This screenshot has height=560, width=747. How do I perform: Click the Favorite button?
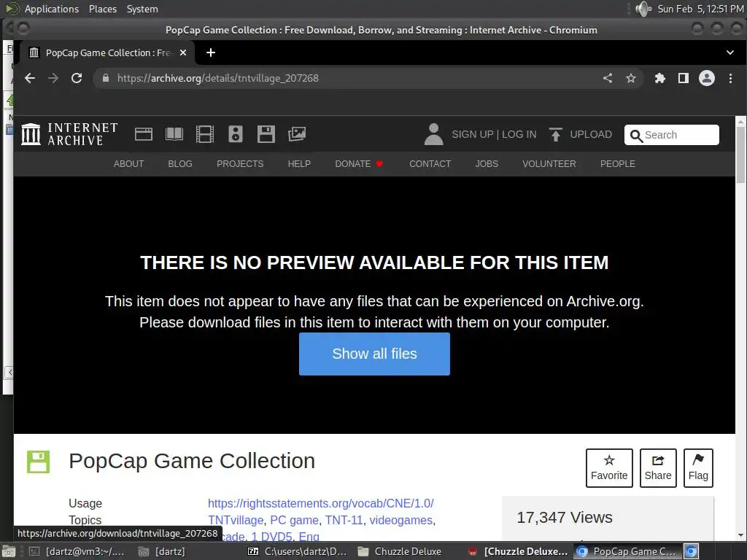pyautogui.click(x=609, y=468)
